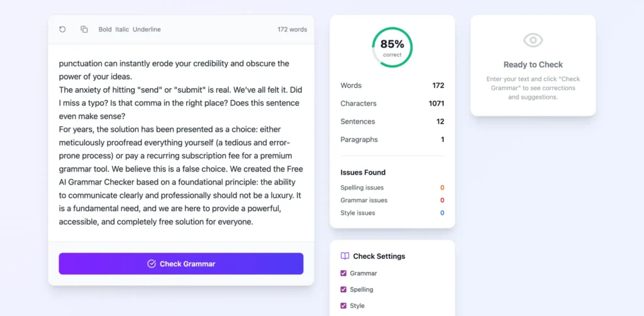644x316 pixels.
Task: Click the book icon beside Check Settings
Action: (x=345, y=256)
